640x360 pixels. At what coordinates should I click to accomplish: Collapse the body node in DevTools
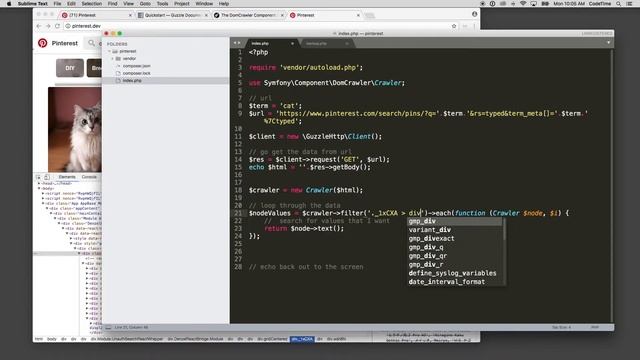(39, 189)
